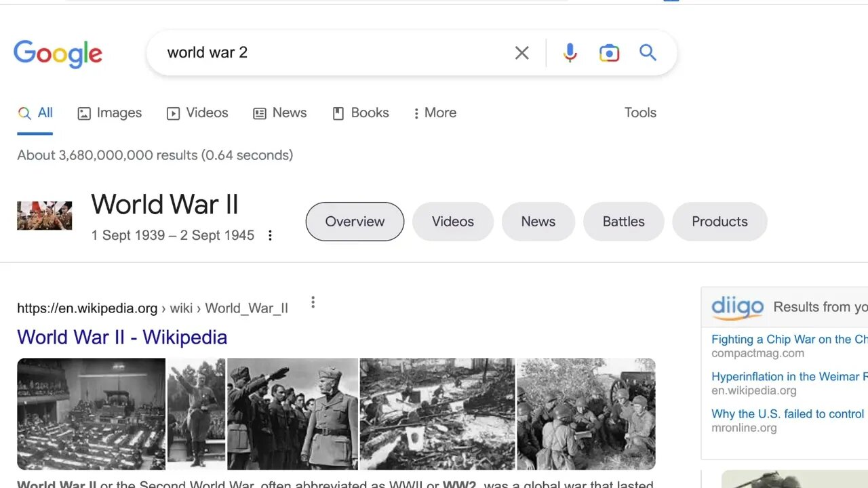Select the Books search tab

(x=360, y=113)
